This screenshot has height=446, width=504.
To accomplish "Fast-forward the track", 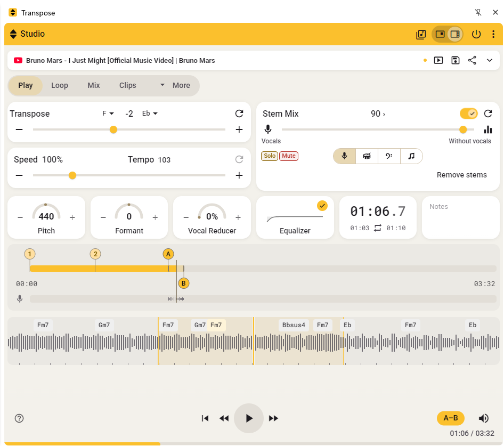I will point(273,418).
